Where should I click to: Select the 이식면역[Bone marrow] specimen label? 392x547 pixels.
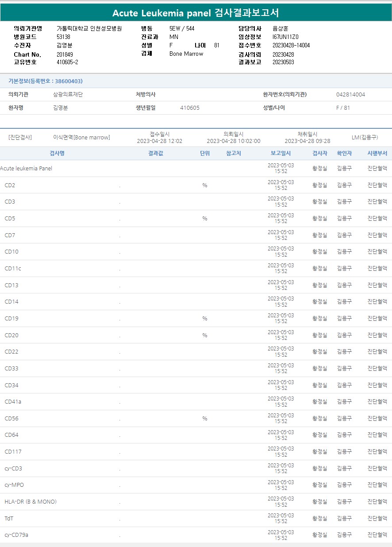pyautogui.click(x=81, y=138)
